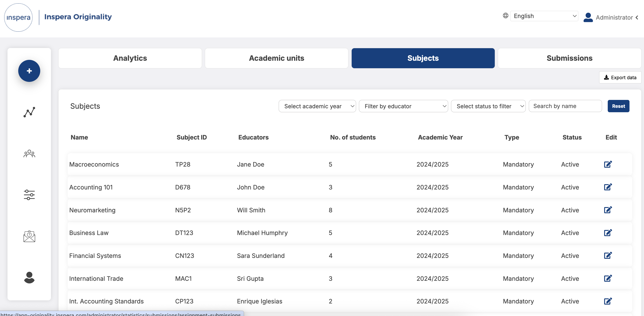Open the English language dropdown

pos(544,16)
